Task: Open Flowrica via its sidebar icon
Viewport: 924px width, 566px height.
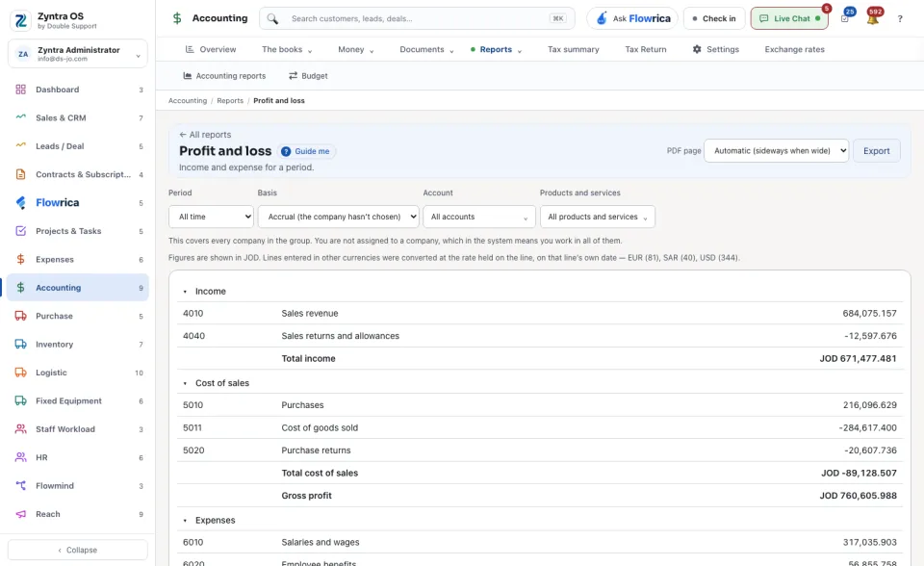Action: 20,203
